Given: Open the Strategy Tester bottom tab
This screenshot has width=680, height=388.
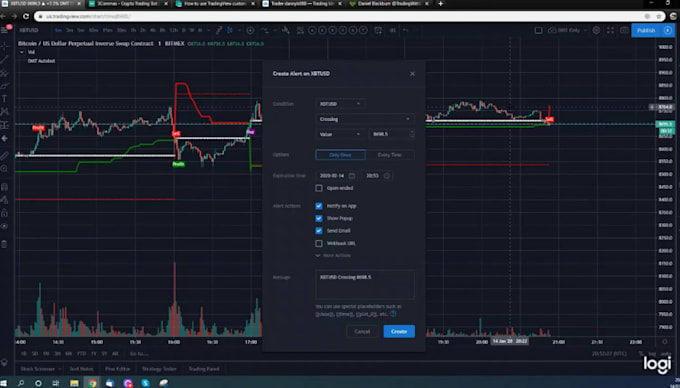Looking at the screenshot, I should pos(159,369).
